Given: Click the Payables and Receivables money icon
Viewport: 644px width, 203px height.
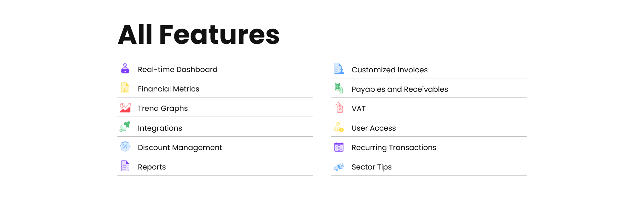Looking at the screenshot, I should (x=339, y=88).
